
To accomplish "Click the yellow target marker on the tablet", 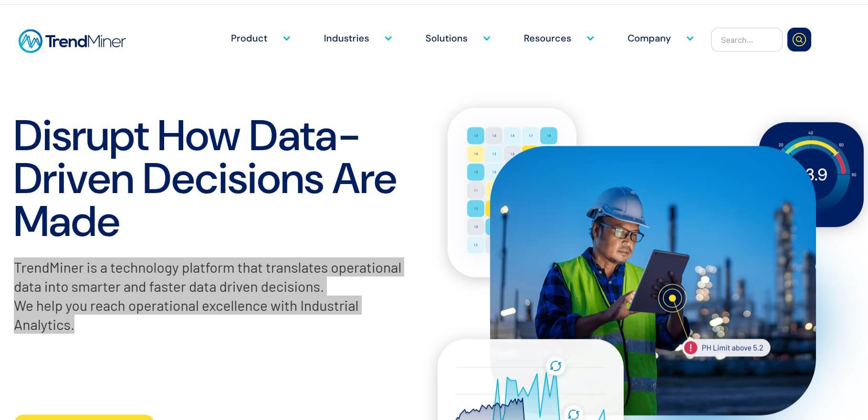I will pyautogui.click(x=672, y=298).
